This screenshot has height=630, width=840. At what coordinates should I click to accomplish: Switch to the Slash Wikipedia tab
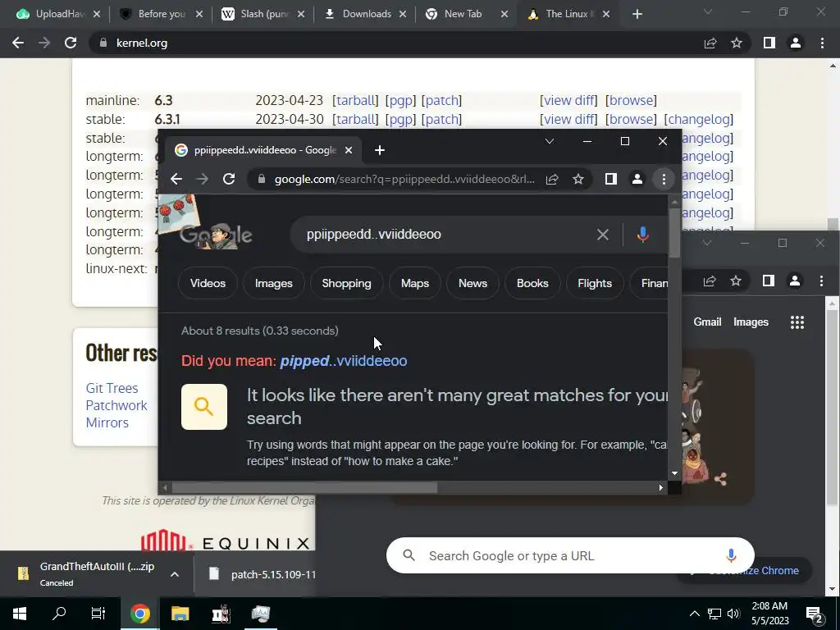click(x=257, y=14)
